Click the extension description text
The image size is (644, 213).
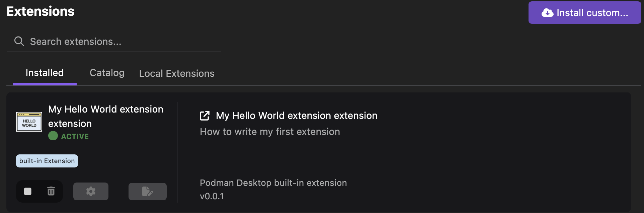click(269, 131)
